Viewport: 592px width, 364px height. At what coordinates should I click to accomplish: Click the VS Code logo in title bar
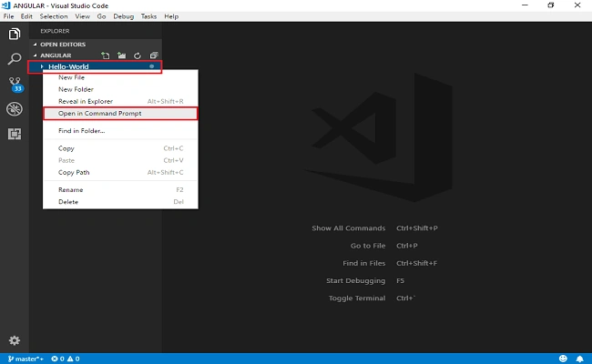pyautogui.click(x=5, y=5)
